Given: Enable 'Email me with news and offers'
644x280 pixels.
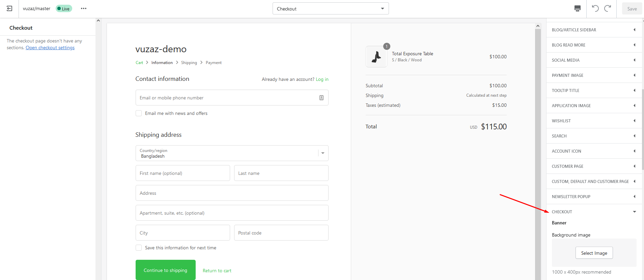Looking at the screenshot, I should (139, 113).
